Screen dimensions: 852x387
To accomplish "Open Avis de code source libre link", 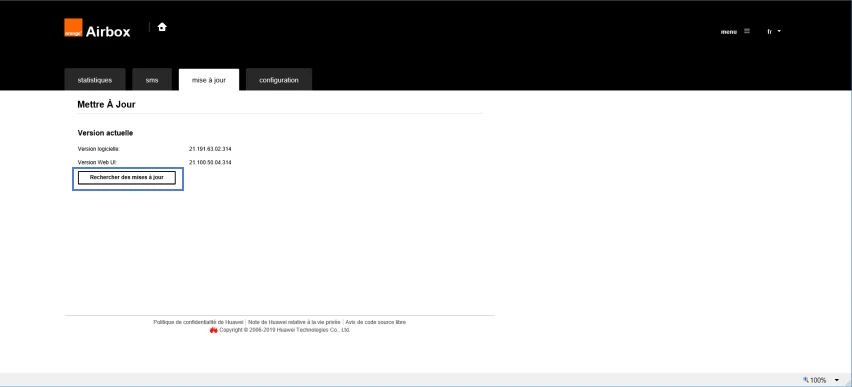I will pos(375,322).
